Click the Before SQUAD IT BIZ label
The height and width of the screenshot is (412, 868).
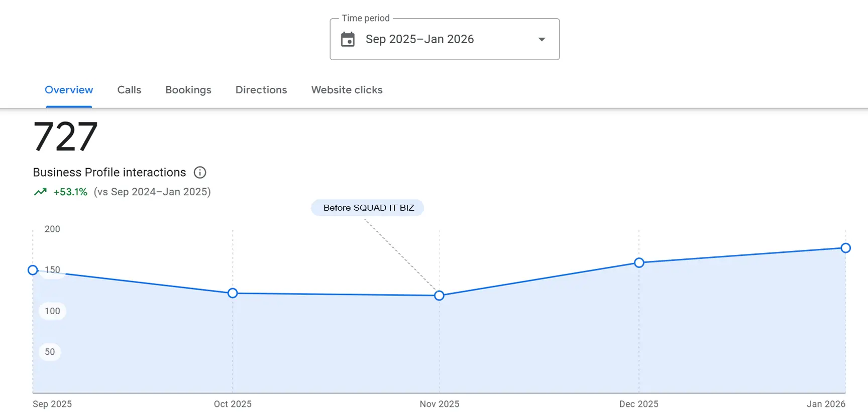point(368,208)
